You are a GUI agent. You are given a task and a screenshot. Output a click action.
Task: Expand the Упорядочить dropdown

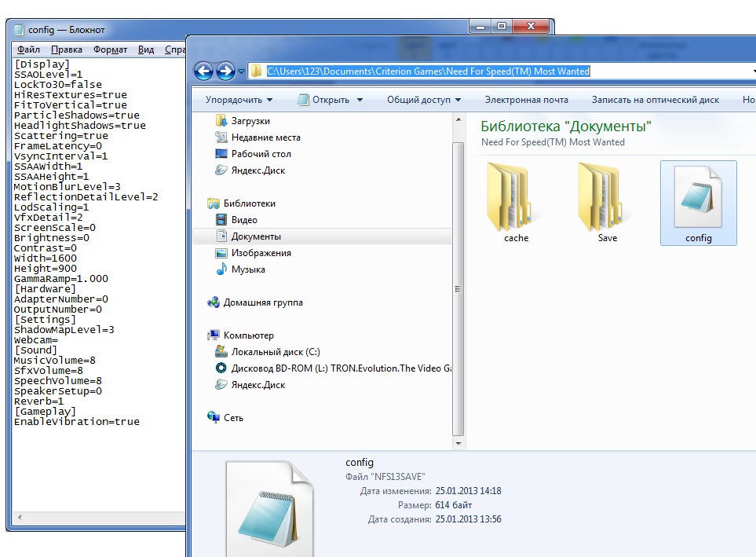(x=239, y=100)
